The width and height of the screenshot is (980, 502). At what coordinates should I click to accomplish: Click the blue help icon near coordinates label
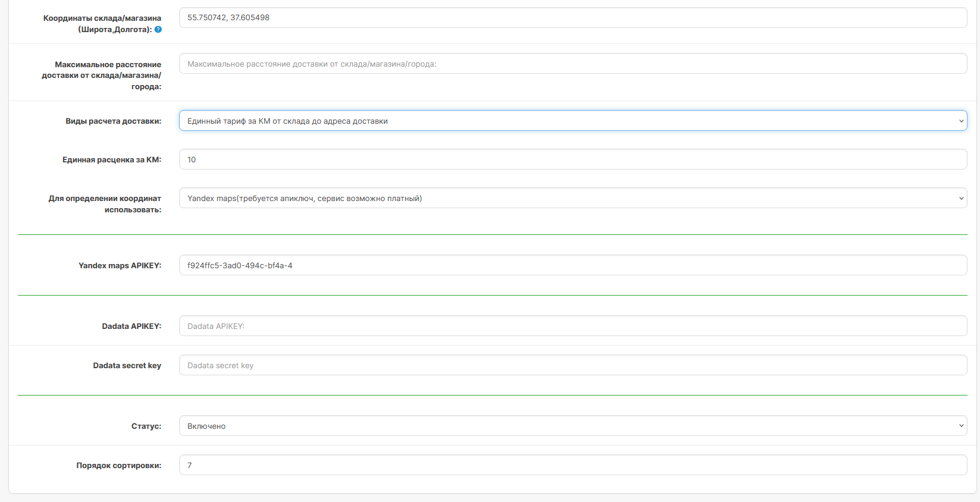click(158, 30)
